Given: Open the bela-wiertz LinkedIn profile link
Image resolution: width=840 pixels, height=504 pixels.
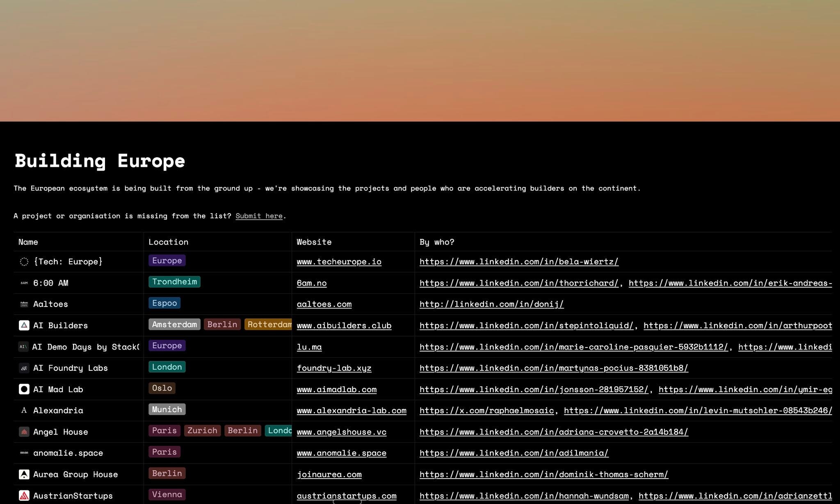Looking at the screenshot, I should (x=519, y=262).
